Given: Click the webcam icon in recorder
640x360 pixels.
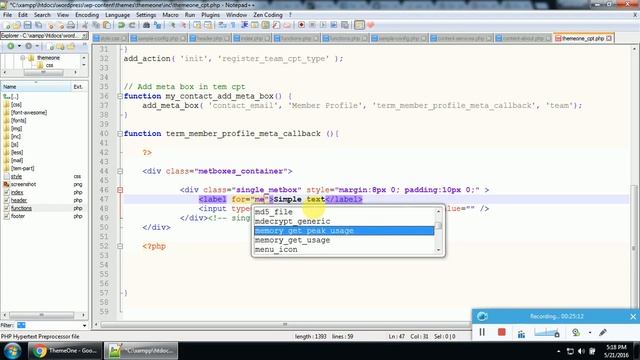Looking at the screenshot, I should coord(576,332).
